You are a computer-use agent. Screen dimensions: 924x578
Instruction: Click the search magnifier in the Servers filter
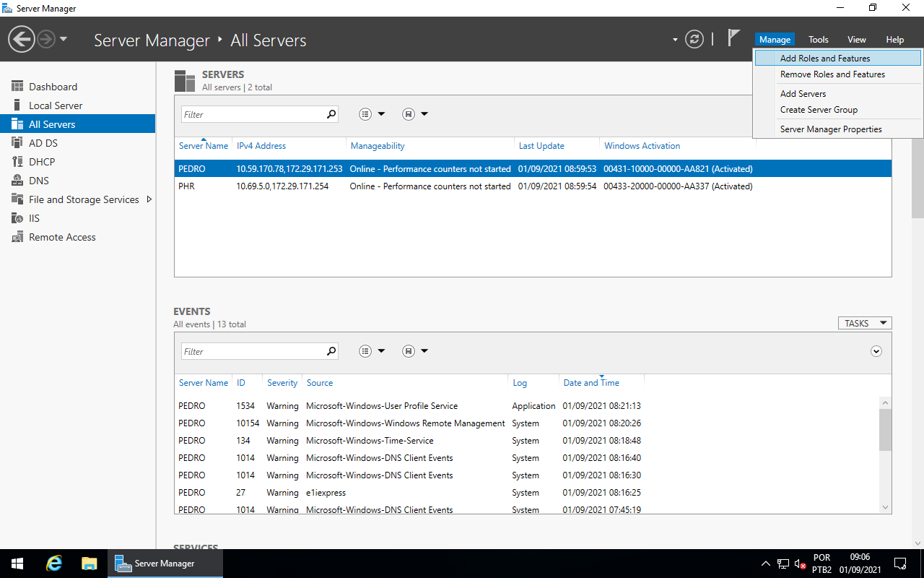(x=331, y=114)
